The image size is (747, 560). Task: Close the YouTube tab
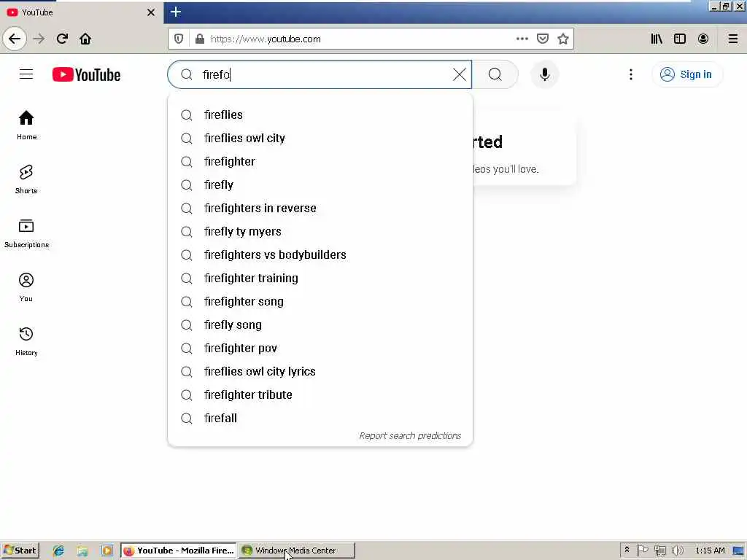point(151,12)
